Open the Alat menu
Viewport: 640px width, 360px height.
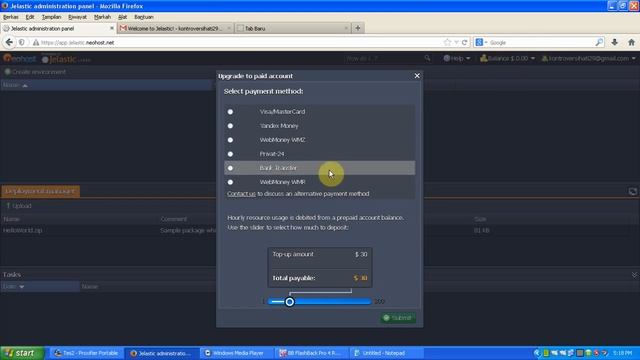122,17
